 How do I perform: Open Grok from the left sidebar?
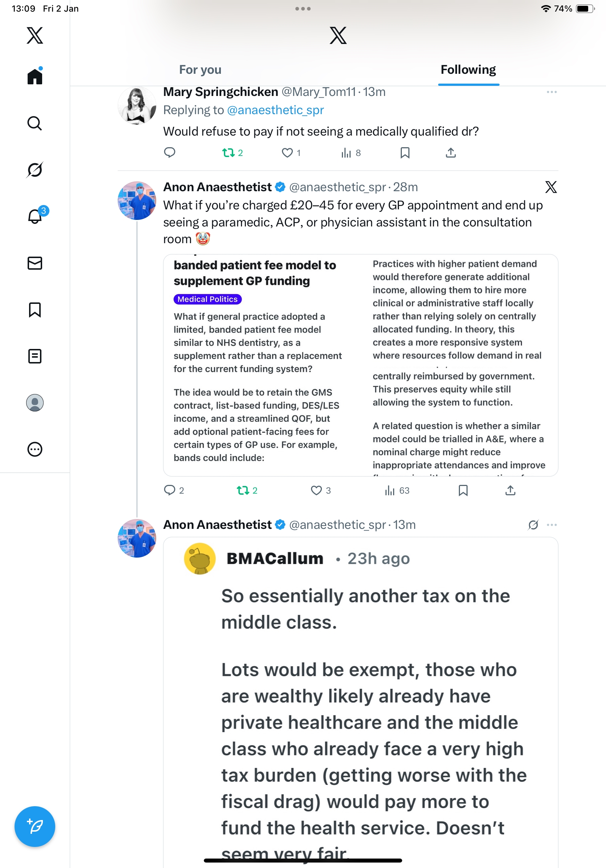pyautogui.click(x=35, y=170)
